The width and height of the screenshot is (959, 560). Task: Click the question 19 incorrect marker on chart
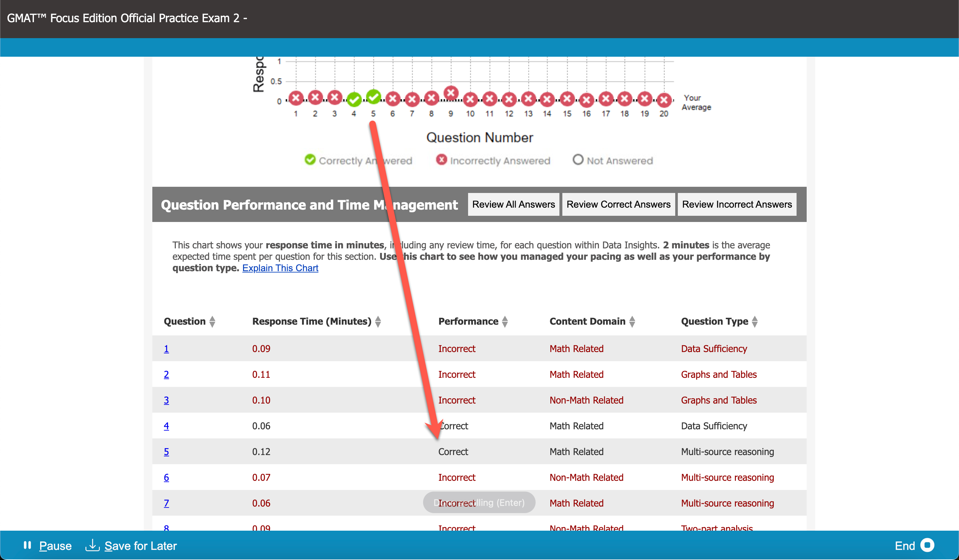pos(645,99)
